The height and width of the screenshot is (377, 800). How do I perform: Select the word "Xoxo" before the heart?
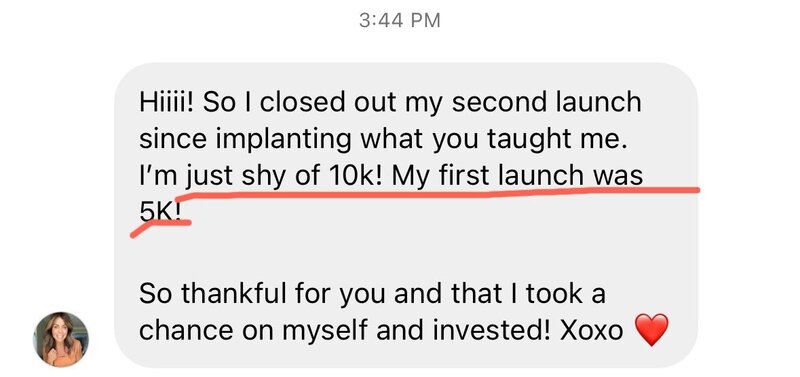(591, 331)
